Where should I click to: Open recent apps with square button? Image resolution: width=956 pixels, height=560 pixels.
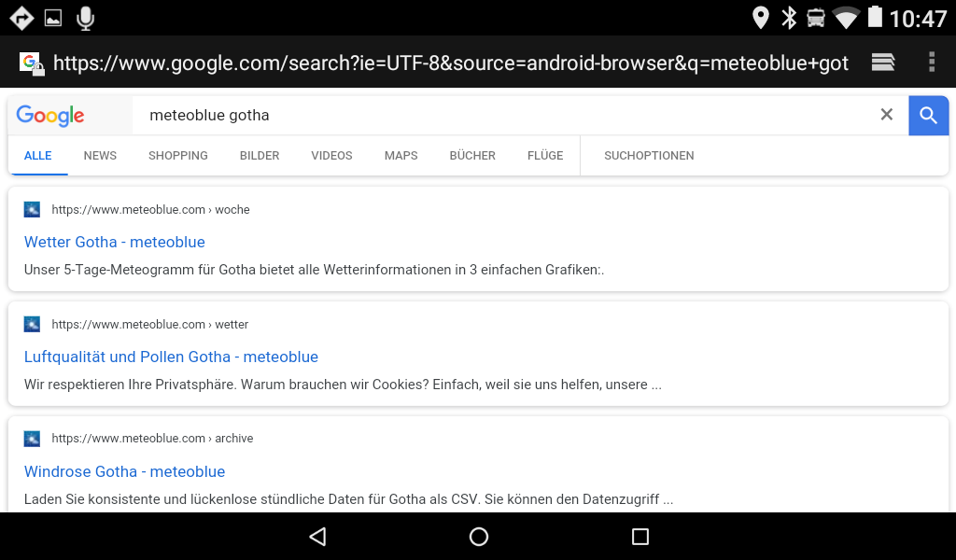pyautogui.click(x=640, y=537)
